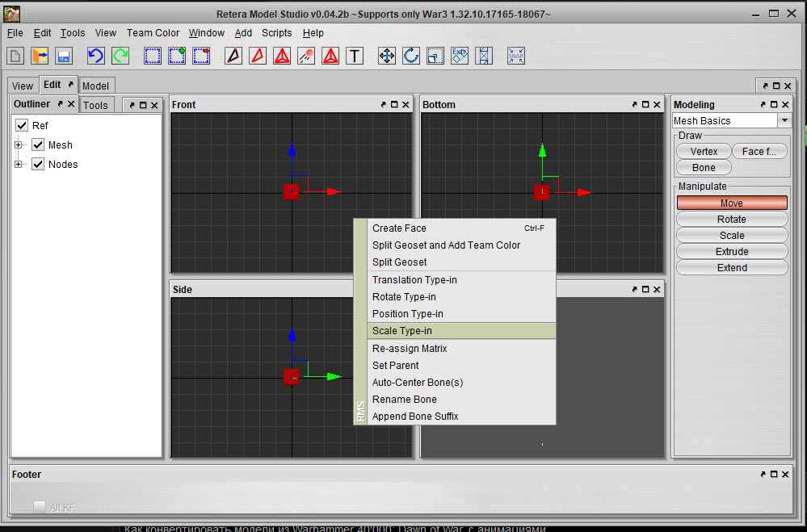Viewport: 807px width, 532px height.
Task: Click the Bone draw button
Action: tap(704, 168)
